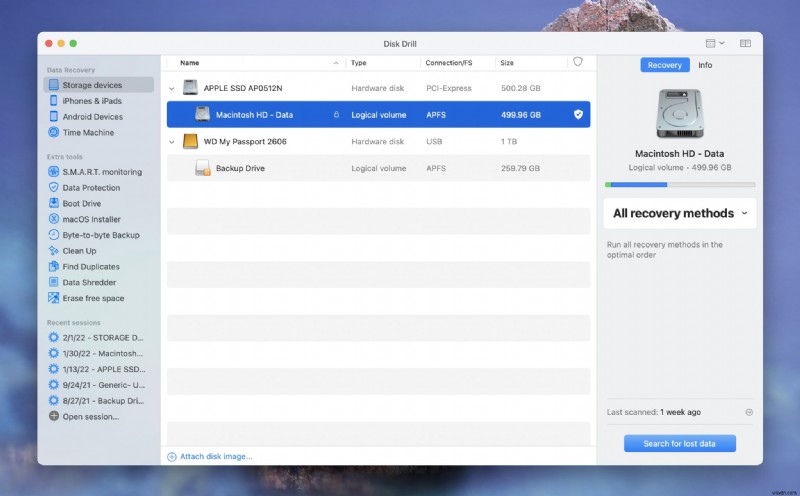This screenshot has height=496, width=800.
Task: Click the Search for lost data button
Action: coord(679,443)
